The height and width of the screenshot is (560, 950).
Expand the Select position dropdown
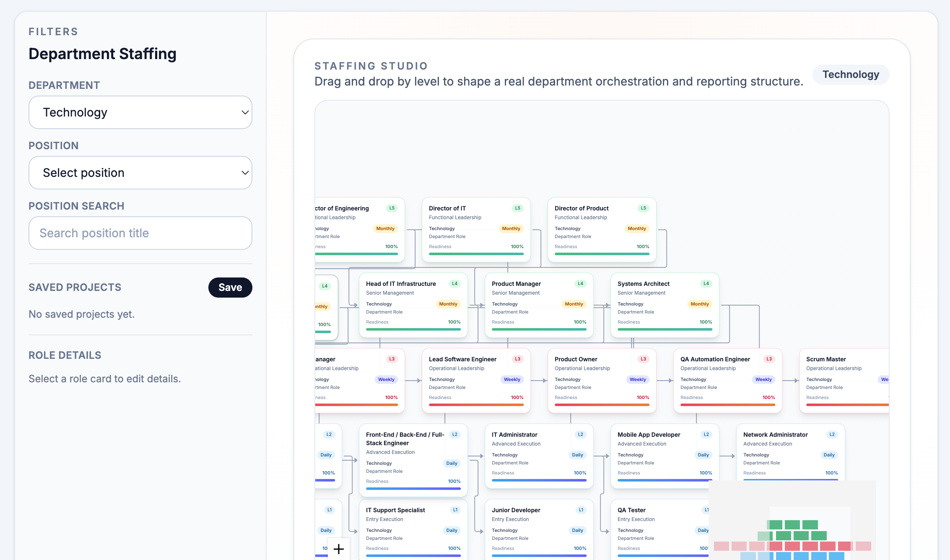[140, 173]
